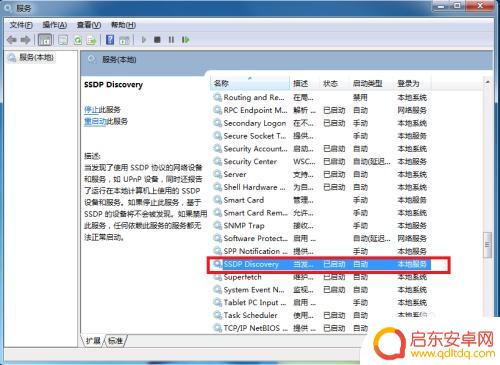Select the System Event N... service

[322, 290]
